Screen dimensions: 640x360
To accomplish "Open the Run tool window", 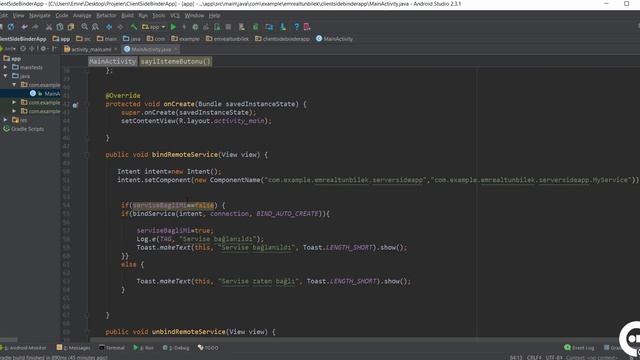I will click(143, 348).
